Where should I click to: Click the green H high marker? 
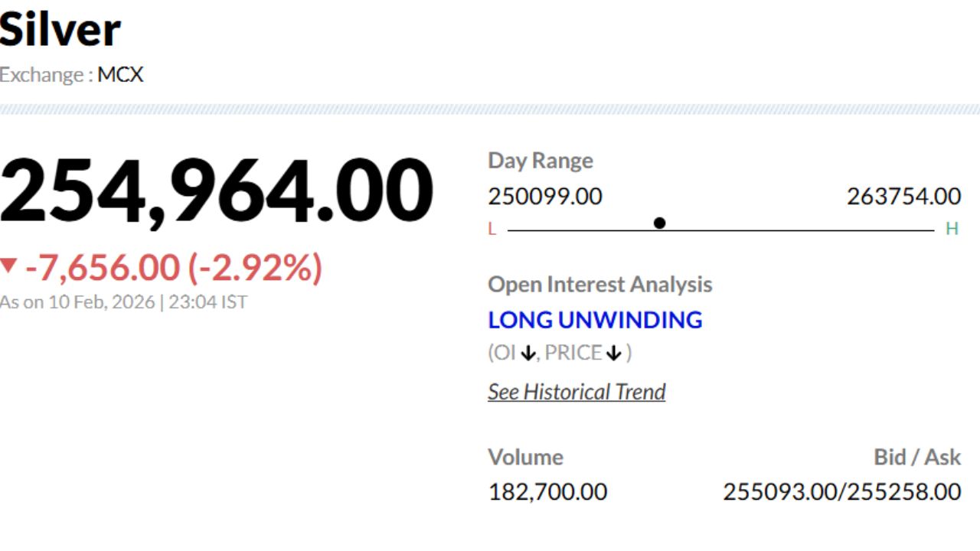click(x=952, y=229)
